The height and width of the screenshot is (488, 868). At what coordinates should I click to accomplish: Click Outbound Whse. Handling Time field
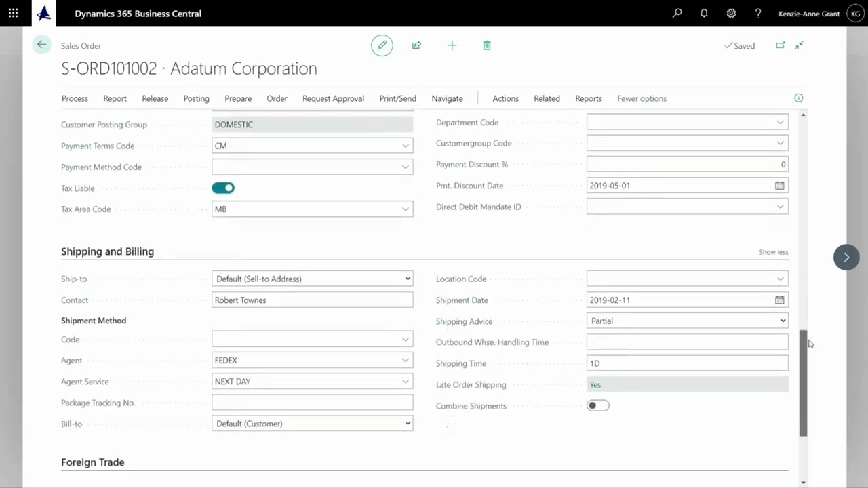tap(687, 342)
